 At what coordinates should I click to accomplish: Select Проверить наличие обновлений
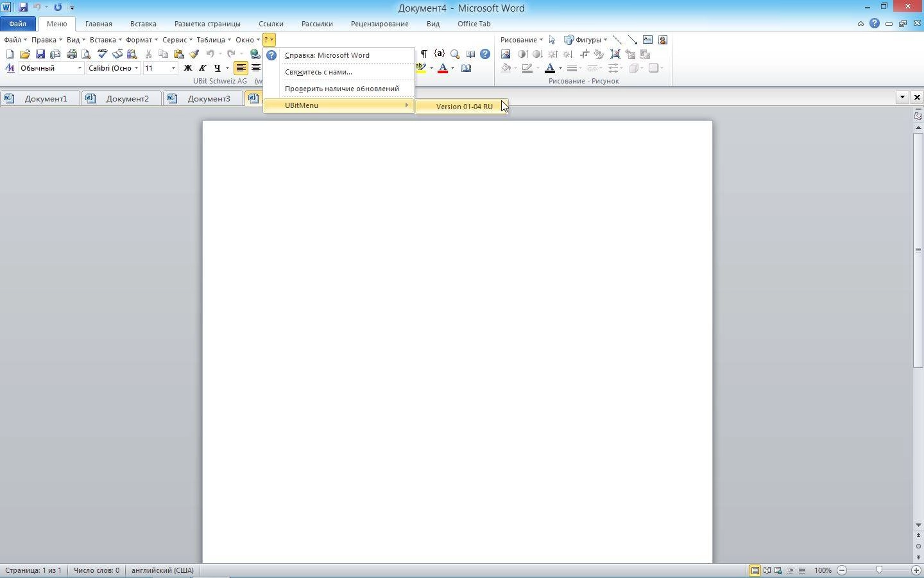click(x=339, y=89)
